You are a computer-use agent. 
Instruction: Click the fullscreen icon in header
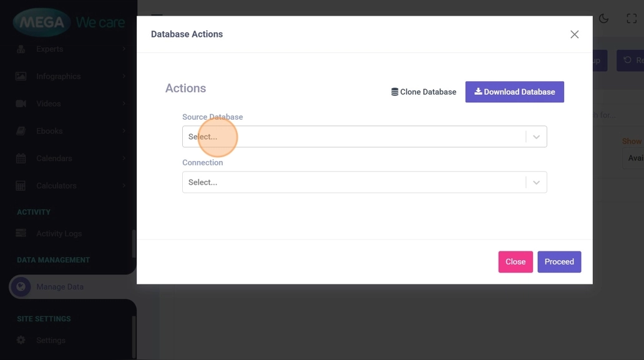click(632, 19)
